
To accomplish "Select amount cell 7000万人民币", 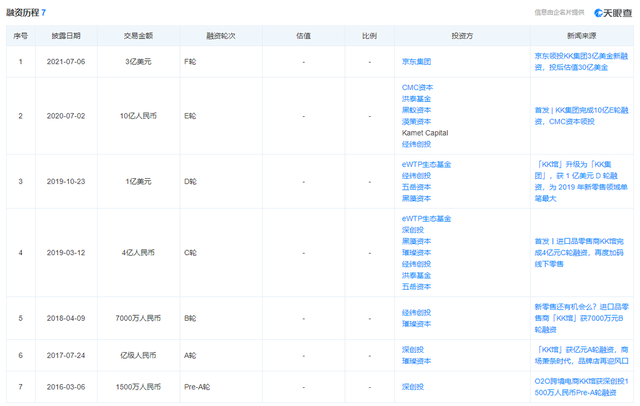I will pyautogui.click(x=138, y=318).
